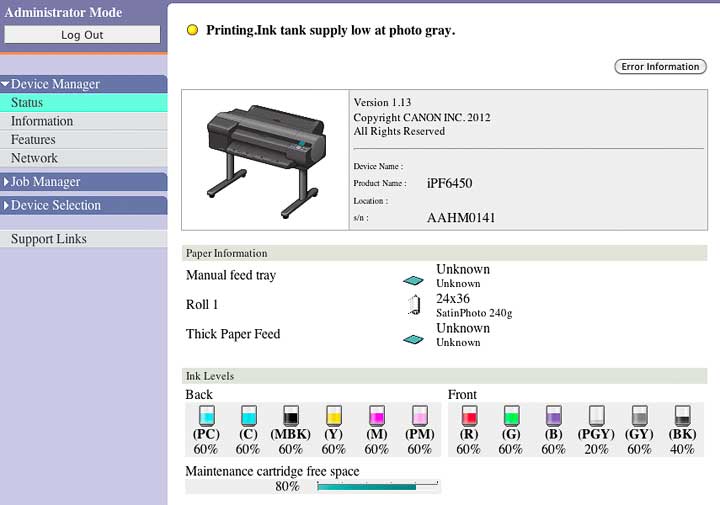Click the M magenta ink tank icon

tap(377, 415)
